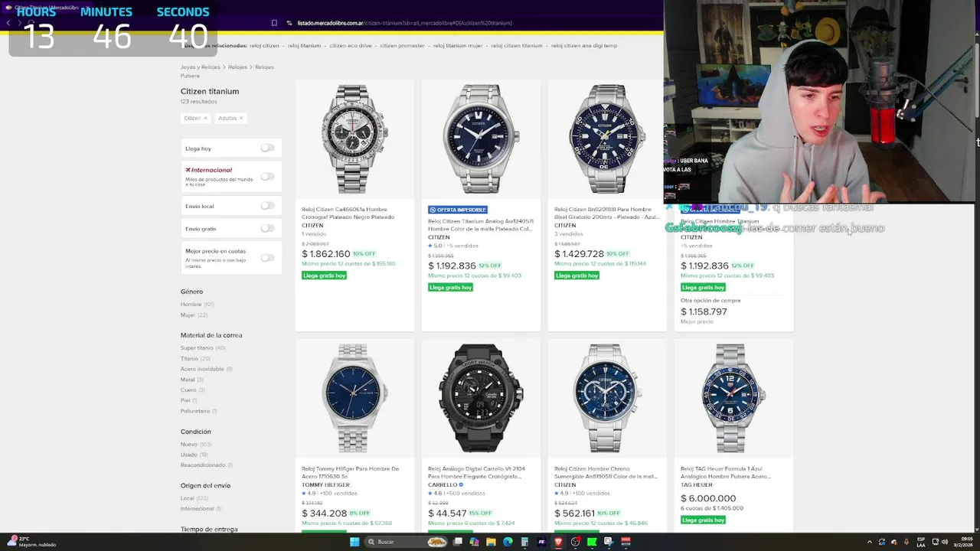The width and height of the screenshot is (980, 551).
Task: Open ESP LAA language switcher
Action: [921, 542]
